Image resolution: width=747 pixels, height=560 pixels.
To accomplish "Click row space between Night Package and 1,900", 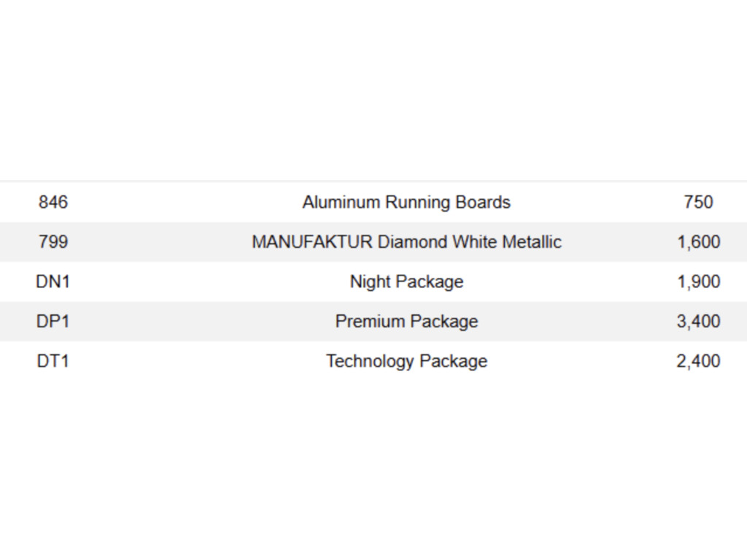I will (570, 282).
